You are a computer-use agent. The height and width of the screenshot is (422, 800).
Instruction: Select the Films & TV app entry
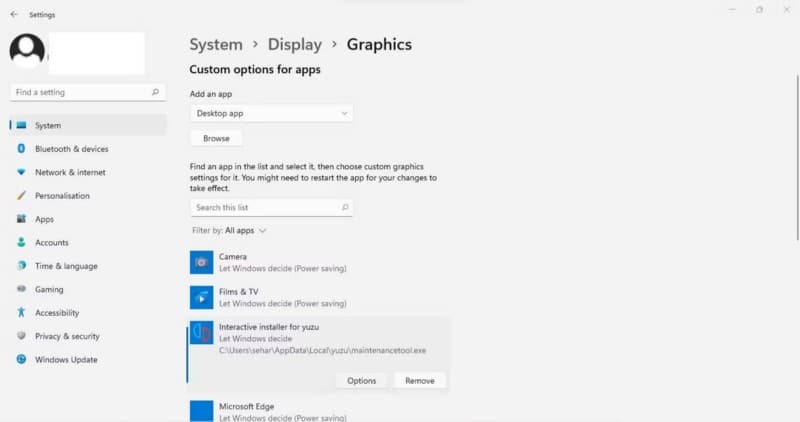[x=319, y=297]
